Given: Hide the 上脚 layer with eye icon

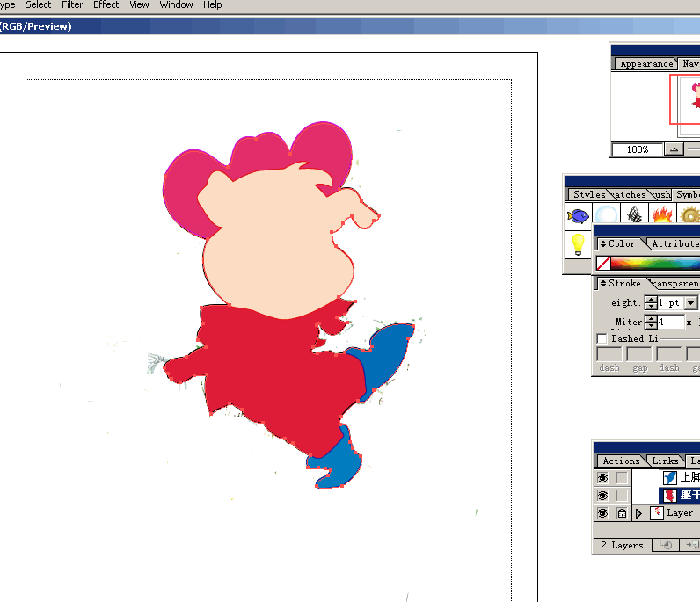Looking at the screenshot, I should [x=602, y=478].
